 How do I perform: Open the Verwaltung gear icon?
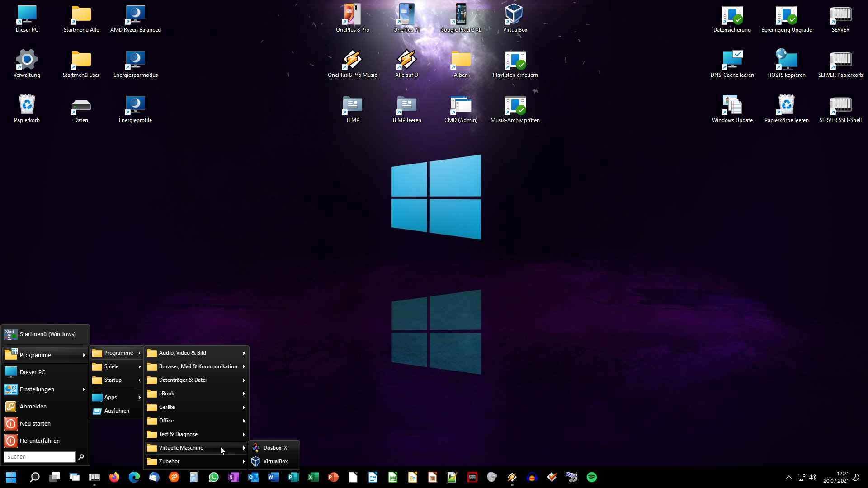click(27, 64)
